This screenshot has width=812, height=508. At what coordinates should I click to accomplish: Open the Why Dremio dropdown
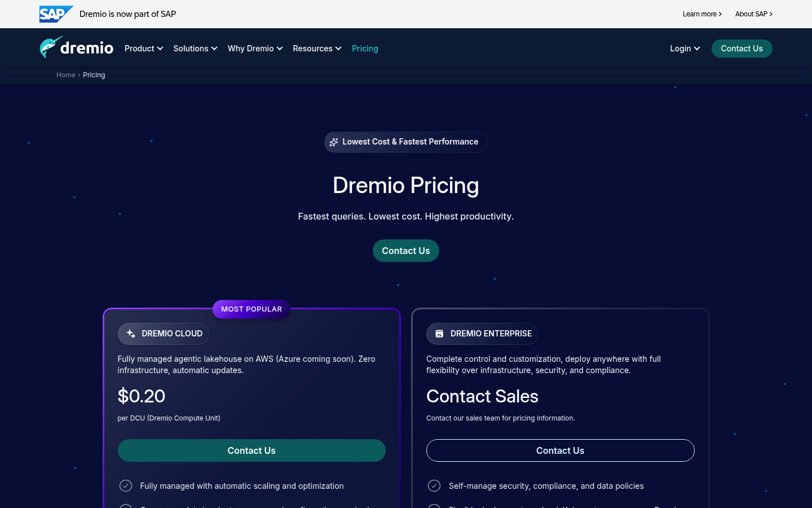point(255,49)
